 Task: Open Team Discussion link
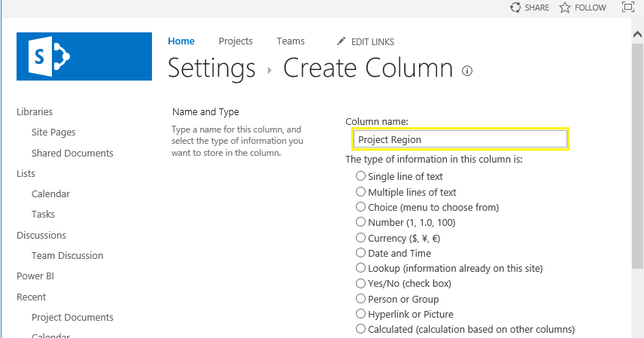(x=68, y=255)
